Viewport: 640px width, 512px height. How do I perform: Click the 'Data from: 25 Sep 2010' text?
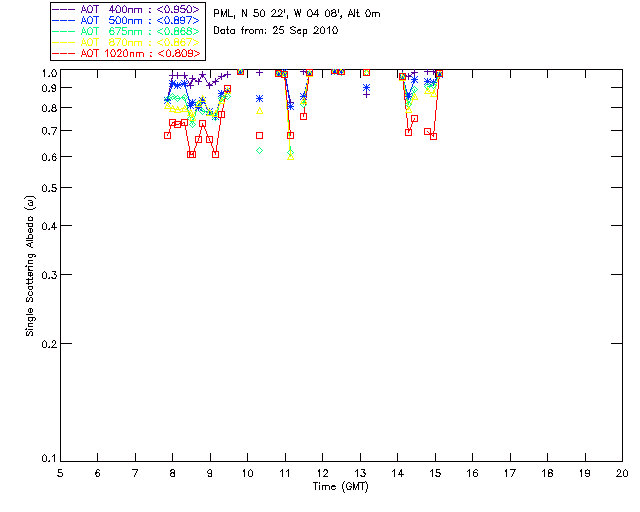tap(276, 31)
